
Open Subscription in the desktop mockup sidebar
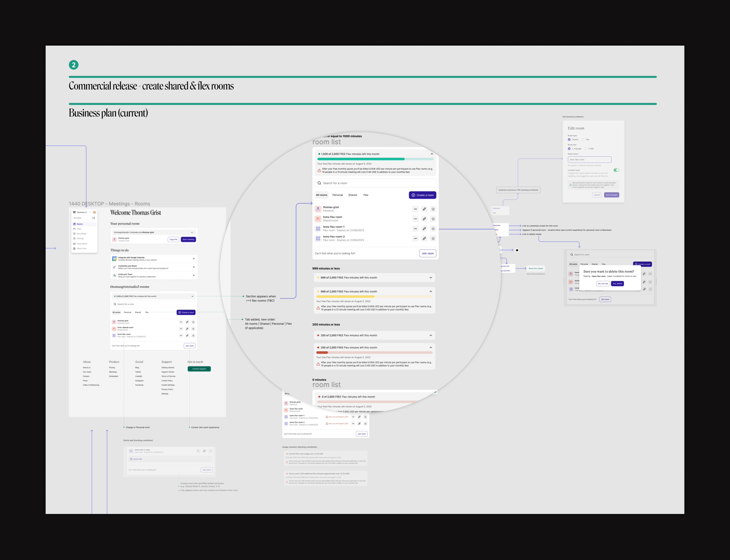(84, 244)
